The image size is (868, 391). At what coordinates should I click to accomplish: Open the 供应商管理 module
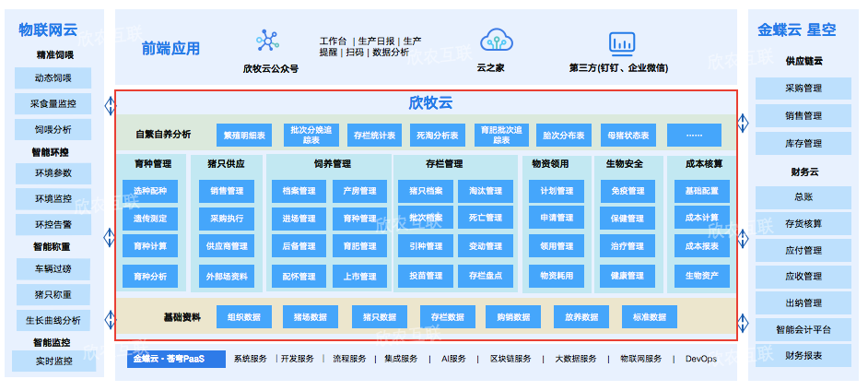point(227,246)
